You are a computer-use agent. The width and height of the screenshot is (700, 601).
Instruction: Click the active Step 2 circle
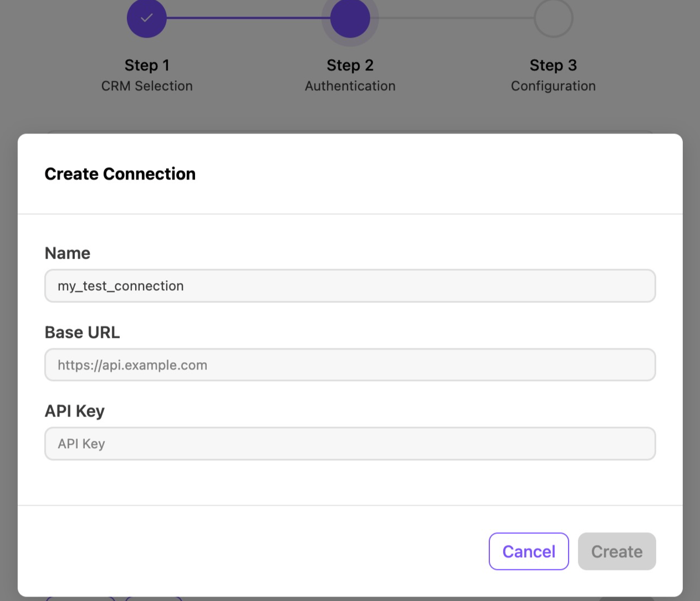[x=350, y=18]
